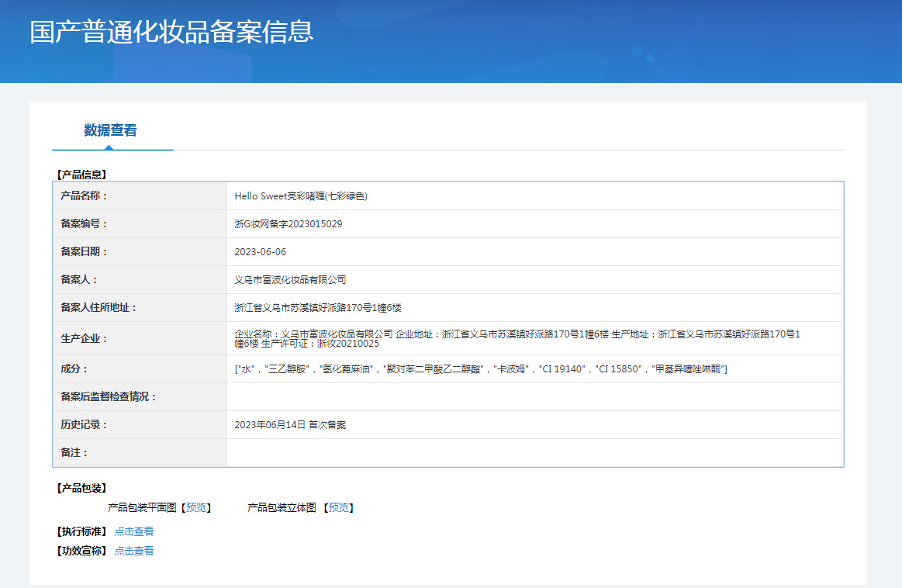Open 预览 link for 产品包装立体图
Screen dimensions: 902x588
pyautogui.click(x=338, y=507)
